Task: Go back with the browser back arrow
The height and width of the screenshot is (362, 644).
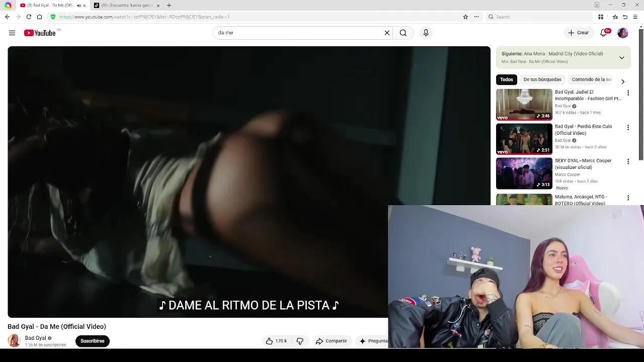Action: 7,17
